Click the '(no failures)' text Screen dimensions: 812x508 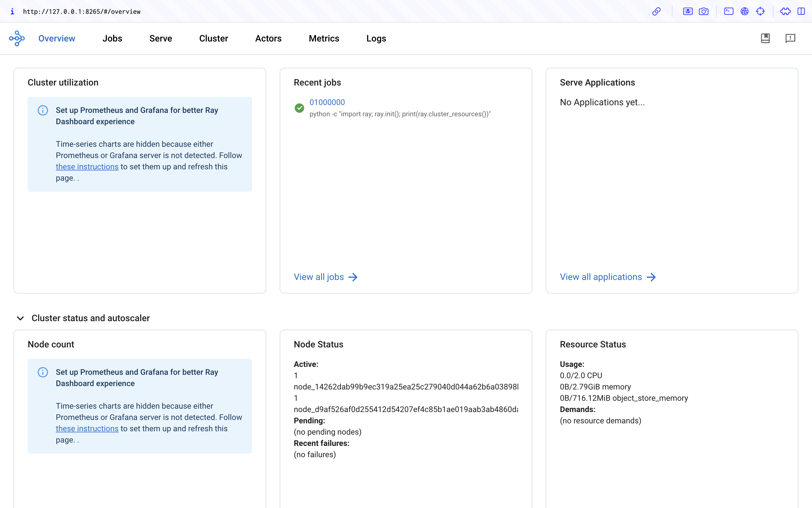click(315, 454)
